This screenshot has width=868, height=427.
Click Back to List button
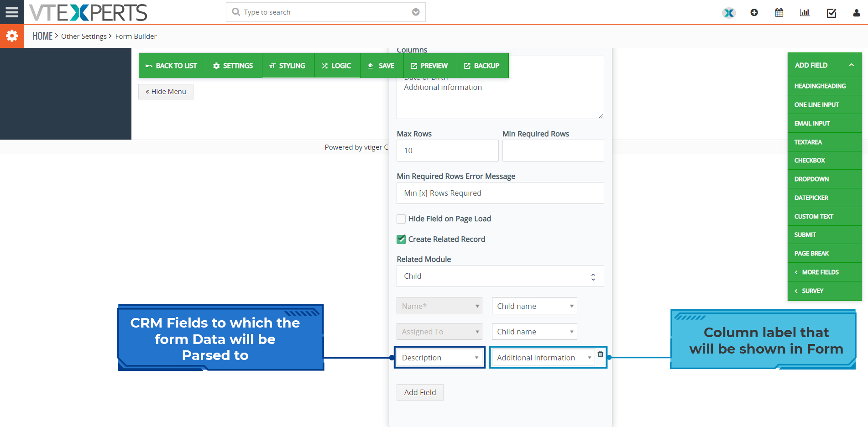[x=172, y=66]
